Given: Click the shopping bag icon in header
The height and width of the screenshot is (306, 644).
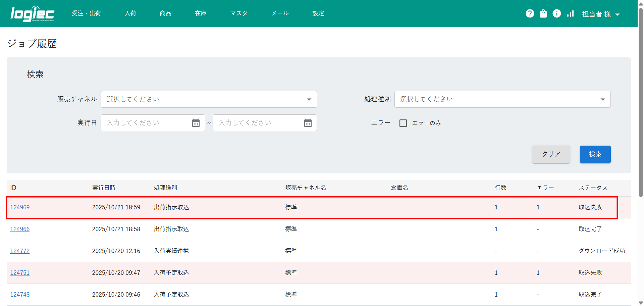Looking at the screenshot, I should (543, 13).
